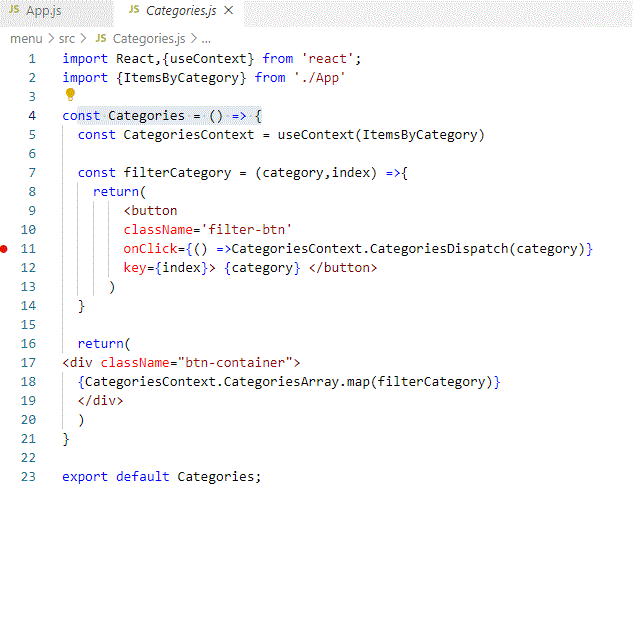Screen dimensions: 633x618
Task: Toggle the breakpoint on line 11
Action: (x=4, y=249)
